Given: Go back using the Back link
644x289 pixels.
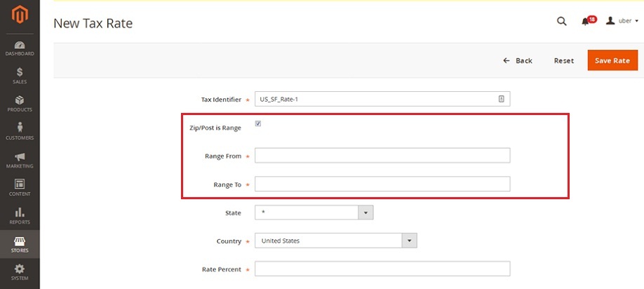Looking at the screenshot, I should tap(518, 61).
